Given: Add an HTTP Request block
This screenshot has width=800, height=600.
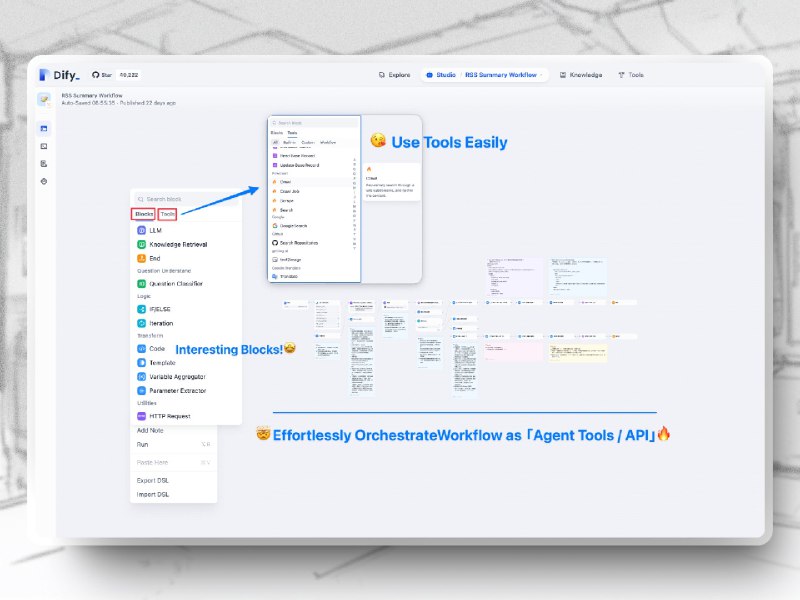Looking at the screenshot, I should click(x=186, y=416).
